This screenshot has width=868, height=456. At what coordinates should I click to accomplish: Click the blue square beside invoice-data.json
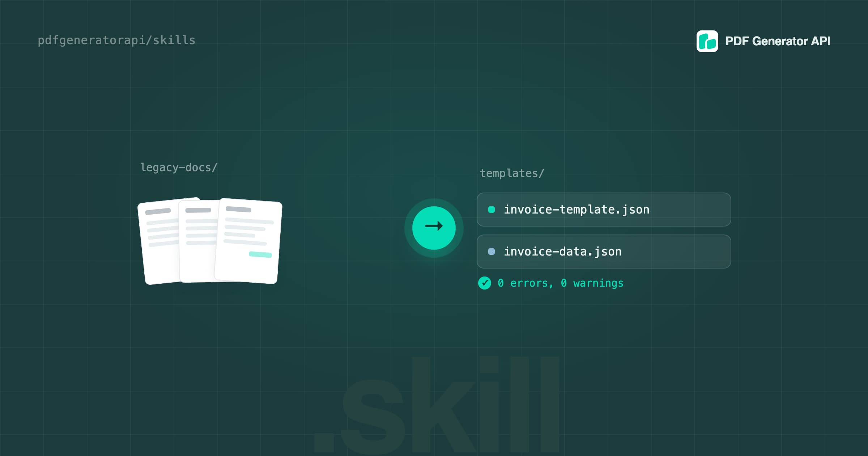(x=492, y=252)
